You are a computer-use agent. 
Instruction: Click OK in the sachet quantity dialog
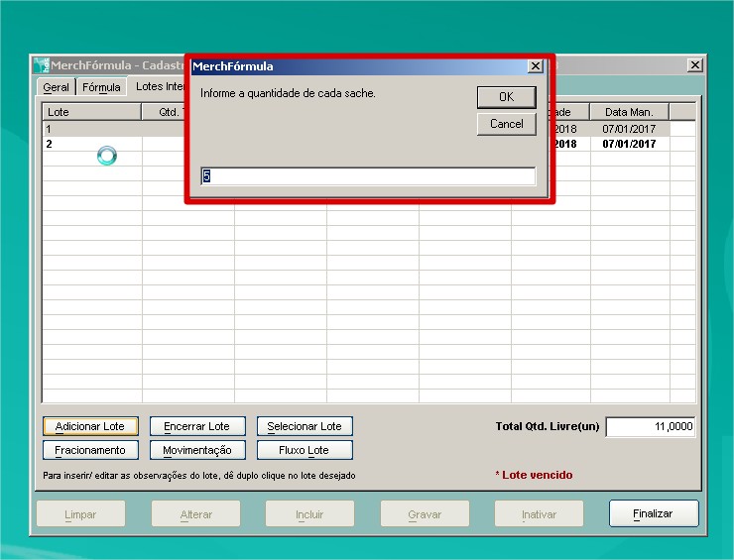[506, 97]
